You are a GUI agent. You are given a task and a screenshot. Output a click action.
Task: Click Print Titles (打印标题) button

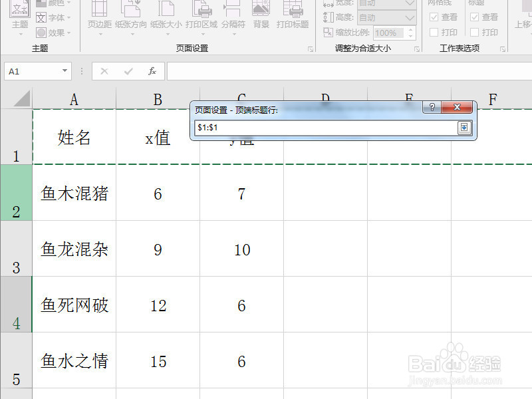[x=293, y=15]
